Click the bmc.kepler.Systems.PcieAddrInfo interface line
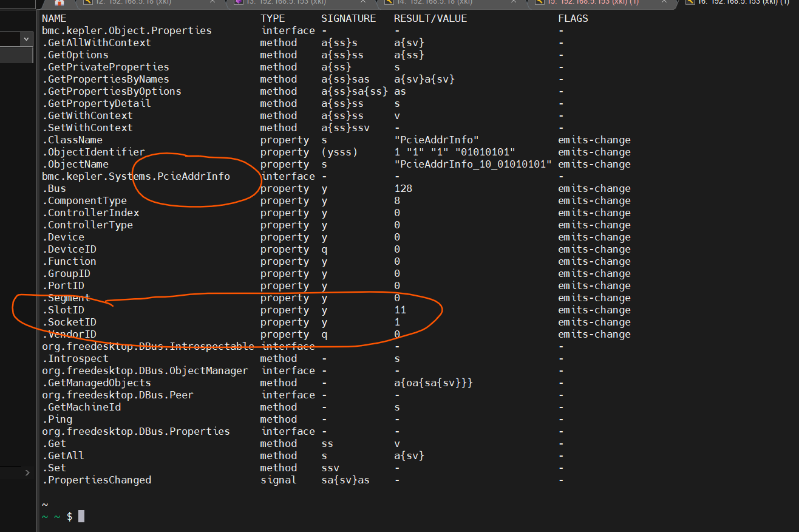 [x=136, y=177]
